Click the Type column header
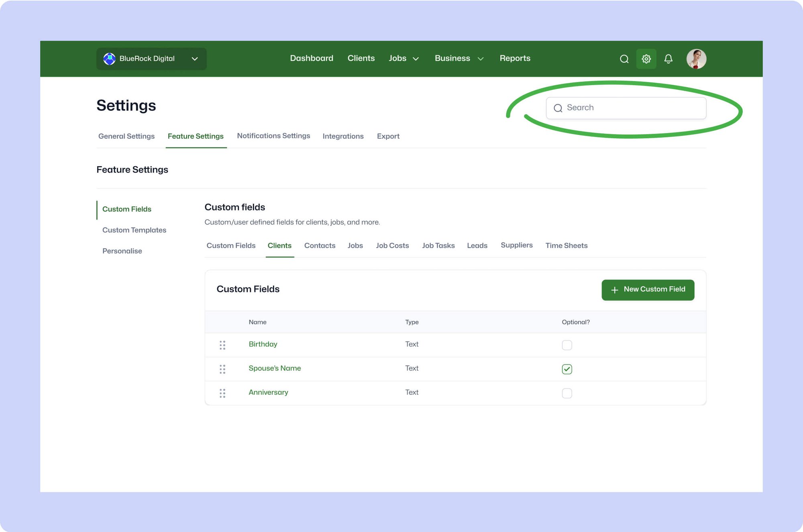The width and height of the screenshot is (803, 532). pos(412,322)
